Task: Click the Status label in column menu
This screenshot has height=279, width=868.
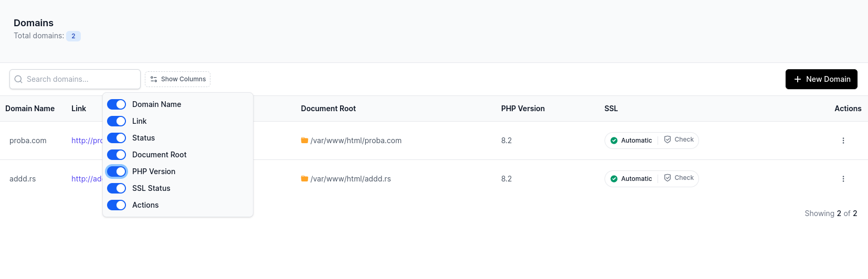Action: (x=143, y=138)
